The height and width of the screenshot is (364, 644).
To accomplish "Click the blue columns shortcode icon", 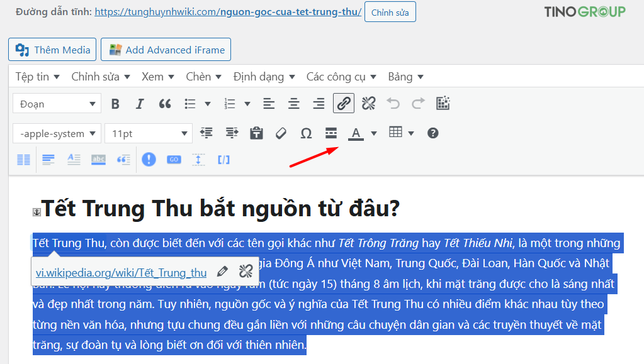I will point(23,159).
